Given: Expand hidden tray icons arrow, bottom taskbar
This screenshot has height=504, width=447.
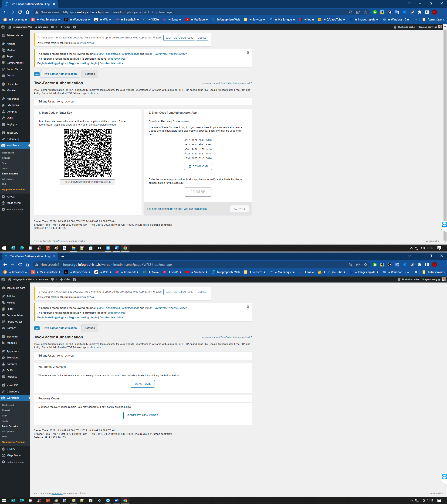Looking at the screenshot, I should [411, 501].
